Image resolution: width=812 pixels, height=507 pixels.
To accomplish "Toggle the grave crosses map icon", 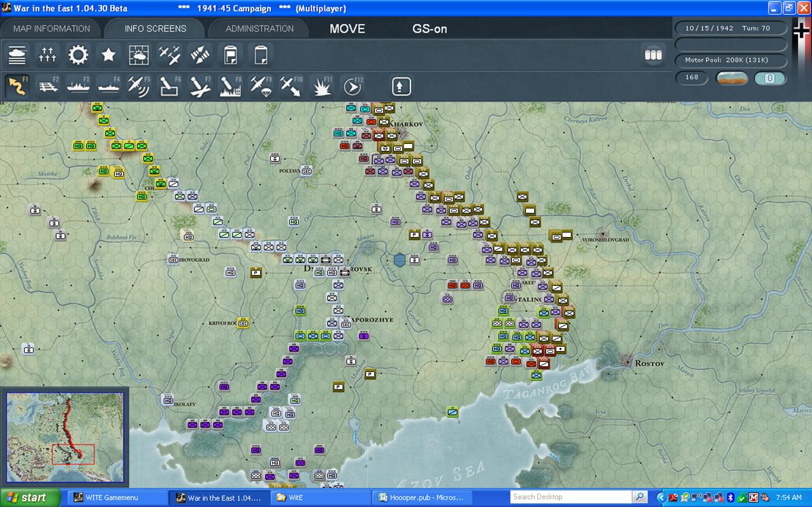I will (48, 55).
